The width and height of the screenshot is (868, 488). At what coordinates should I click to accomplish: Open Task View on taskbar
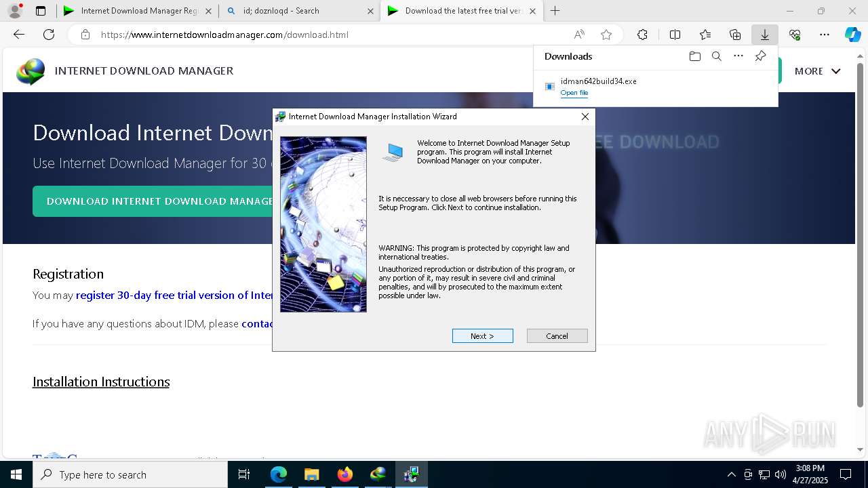(244, 474)
